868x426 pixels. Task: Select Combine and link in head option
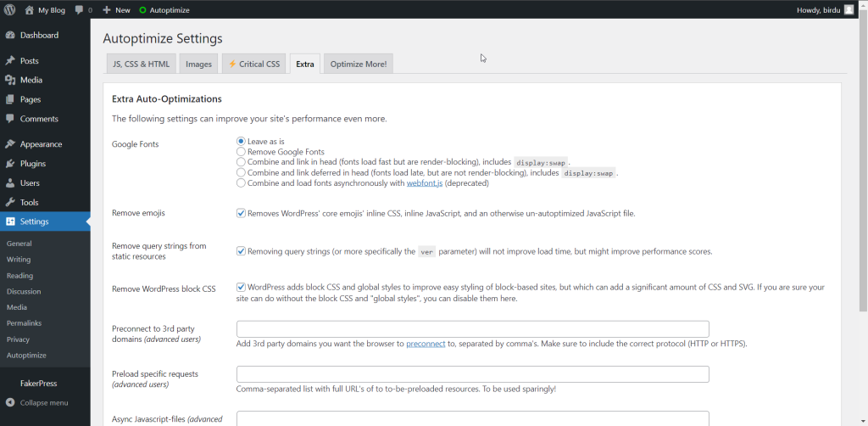241,162
